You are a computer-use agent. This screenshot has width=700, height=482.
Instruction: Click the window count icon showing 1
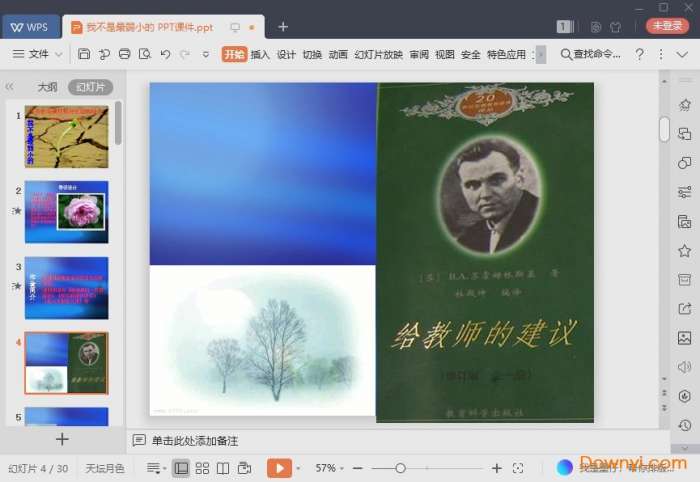[563, 27]
